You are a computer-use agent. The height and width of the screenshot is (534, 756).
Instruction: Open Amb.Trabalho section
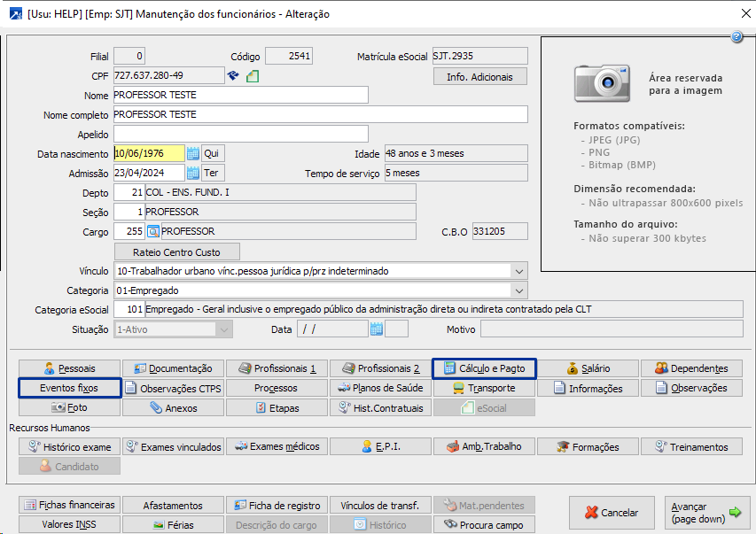(484, 446)
